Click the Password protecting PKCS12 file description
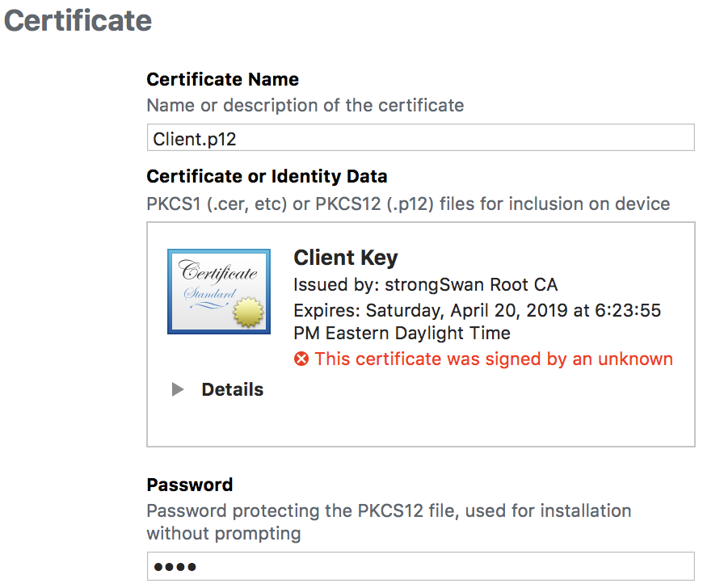Viewport: 703px width, 588px height. 389,522
